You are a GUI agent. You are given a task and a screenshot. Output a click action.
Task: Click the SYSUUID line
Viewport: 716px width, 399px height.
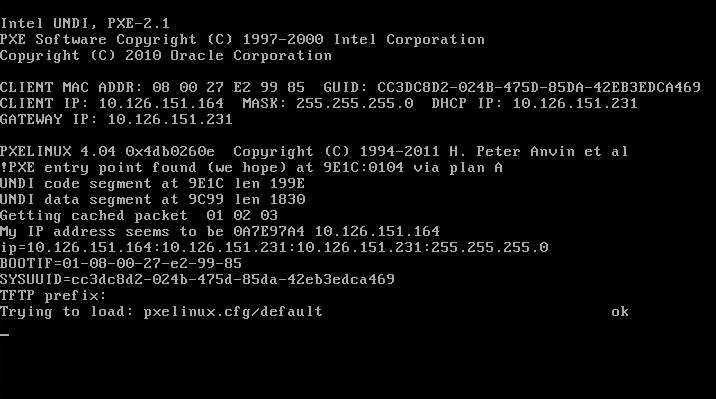[x=197, y=279]
